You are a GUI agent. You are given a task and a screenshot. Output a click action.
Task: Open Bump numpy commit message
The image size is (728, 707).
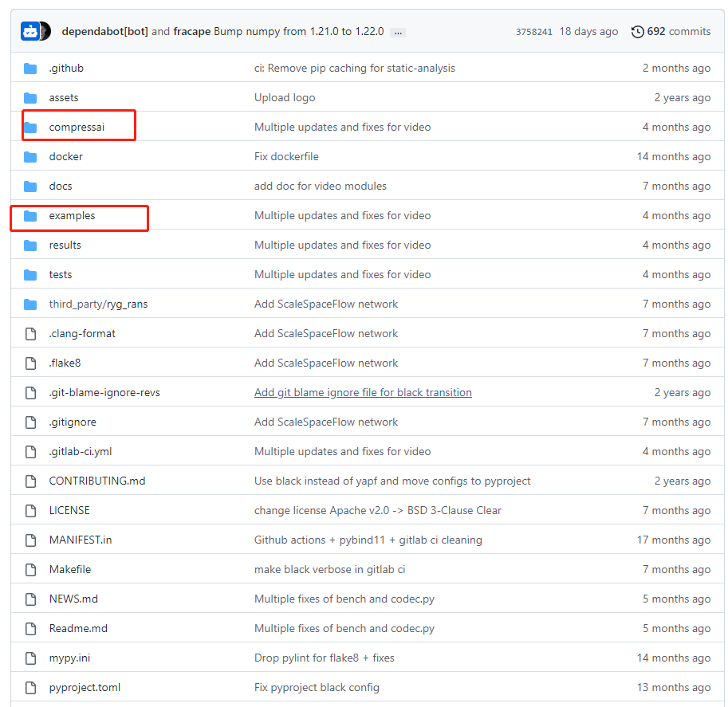coord(298,31)
